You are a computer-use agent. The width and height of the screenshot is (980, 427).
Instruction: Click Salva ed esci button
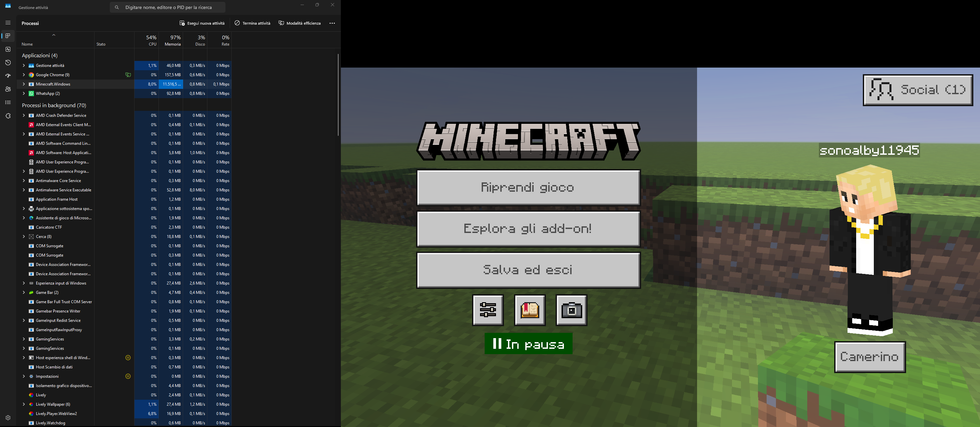click(528, 270)
